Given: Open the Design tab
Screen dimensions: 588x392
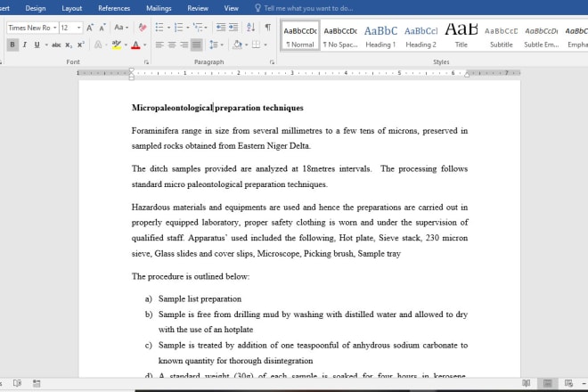Looking at the screenshot, I should [x=36, y=8].
